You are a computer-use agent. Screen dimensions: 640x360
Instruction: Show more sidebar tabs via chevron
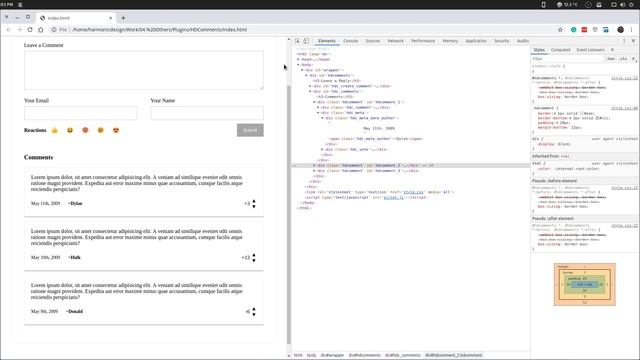click(612, 50)
